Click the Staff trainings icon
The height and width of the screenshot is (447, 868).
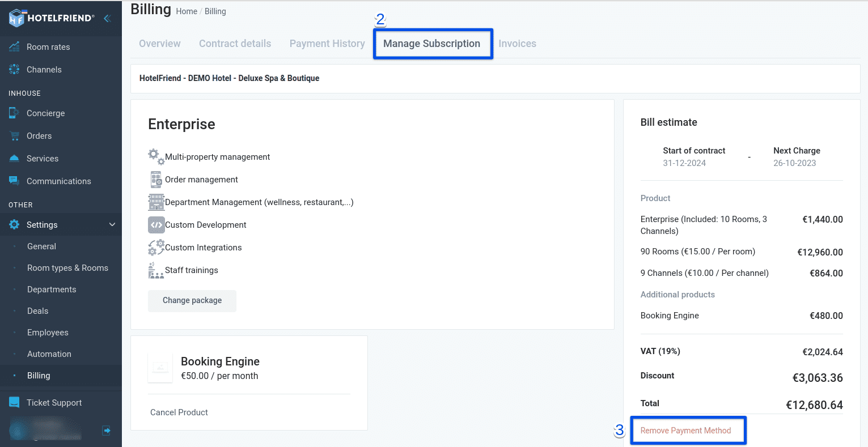[x=156, y=270]
